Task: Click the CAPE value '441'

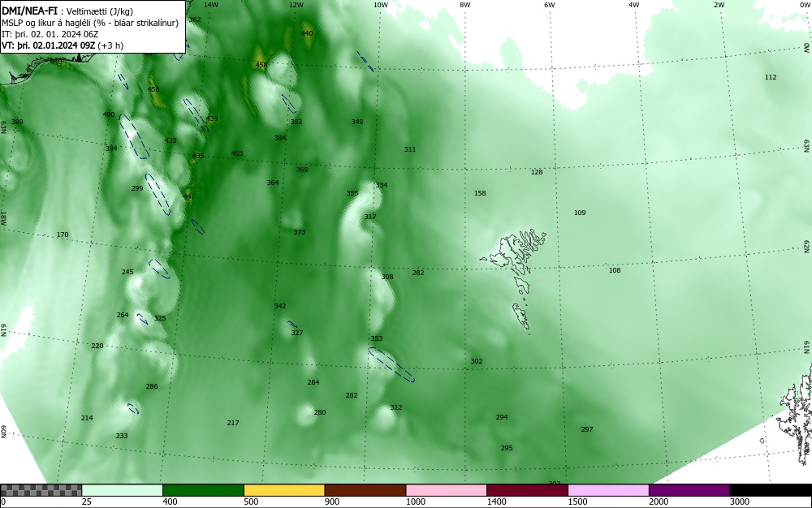Action: pyautogui.click(x=189, y=196)
